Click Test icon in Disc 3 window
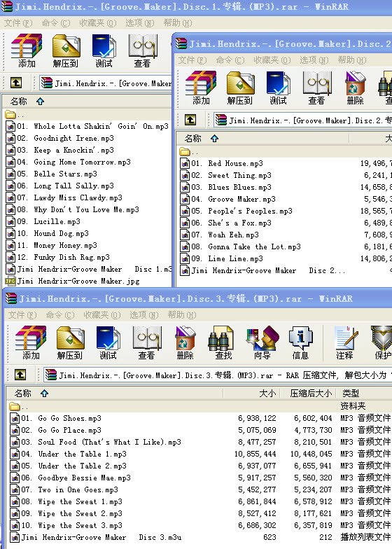 108,343
